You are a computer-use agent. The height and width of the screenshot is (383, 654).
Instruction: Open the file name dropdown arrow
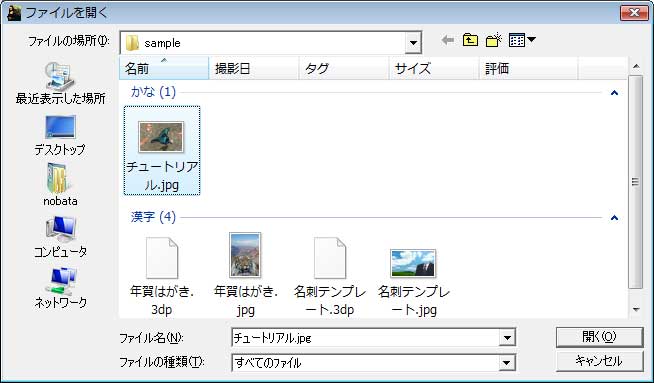pyautogui.click(x=507, y=338)
